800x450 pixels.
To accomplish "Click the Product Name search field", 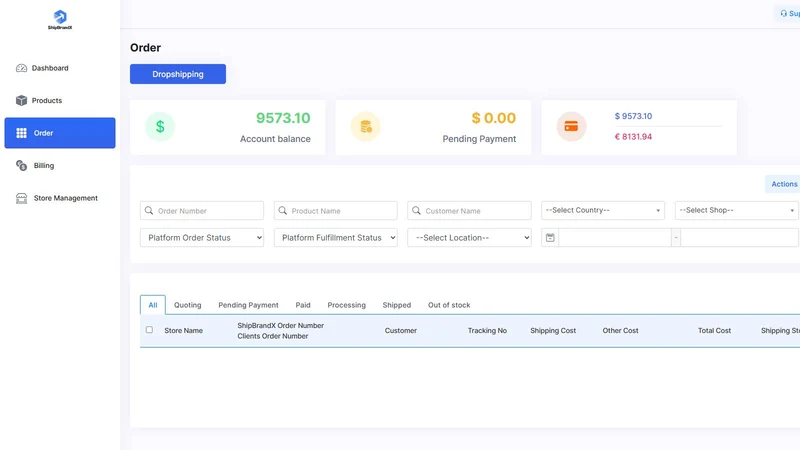I will tap(336, 211).
